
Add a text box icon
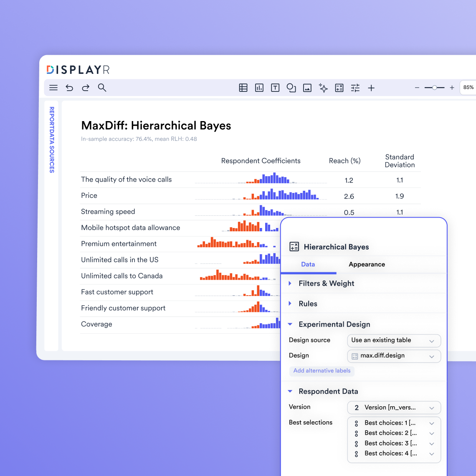275,88
